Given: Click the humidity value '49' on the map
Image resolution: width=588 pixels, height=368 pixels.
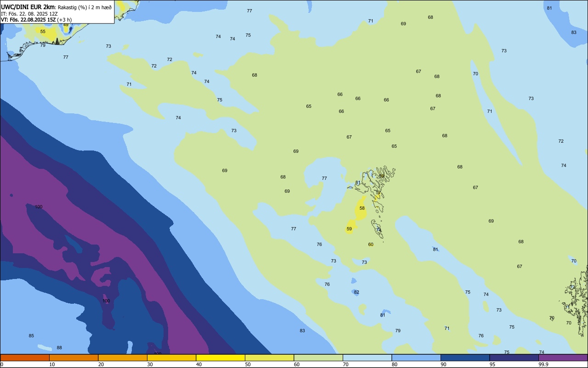Looking at the screenshot, I should pos(66,25).
